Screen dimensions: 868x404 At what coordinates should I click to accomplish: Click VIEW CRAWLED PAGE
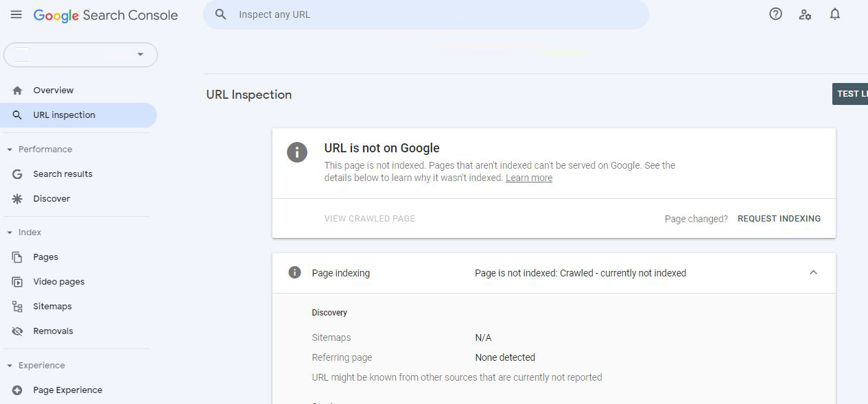pos(370,219)
